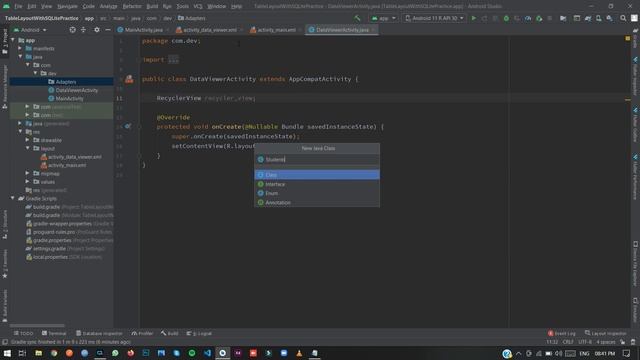
Task: Open the TODO tool window
Action: 24,333
